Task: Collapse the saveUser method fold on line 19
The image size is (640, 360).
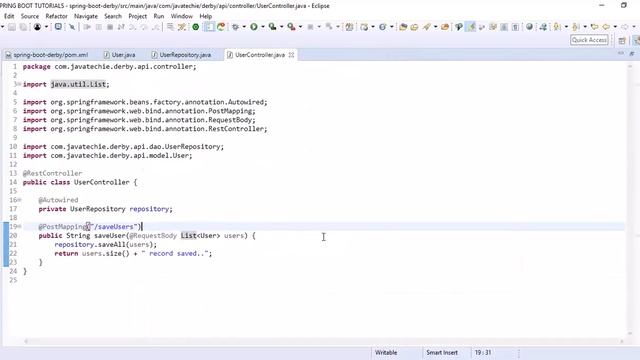Action: tap(19, 227)
